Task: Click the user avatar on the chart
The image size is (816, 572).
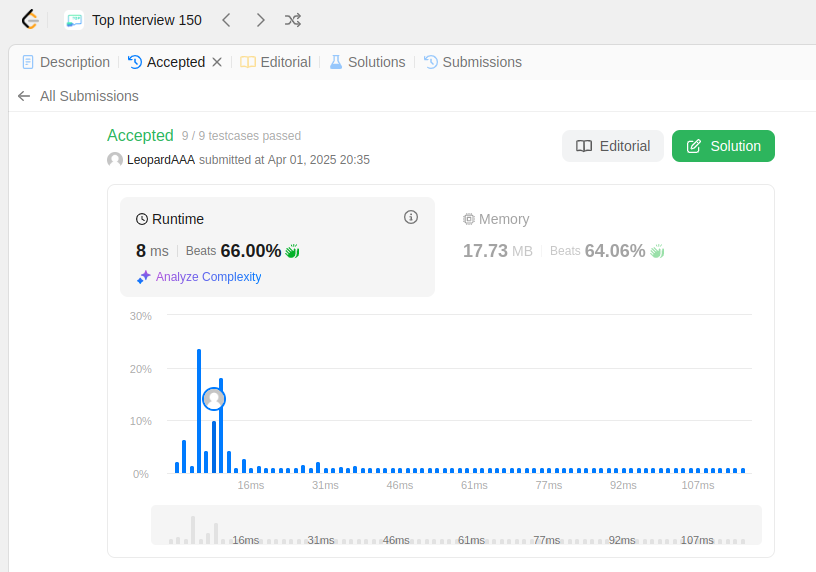Action: pos(214,399)
